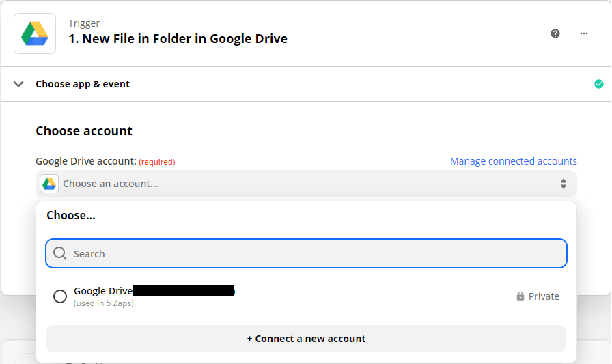
Task: Click the step title New File in Folder
Action: 178,39
